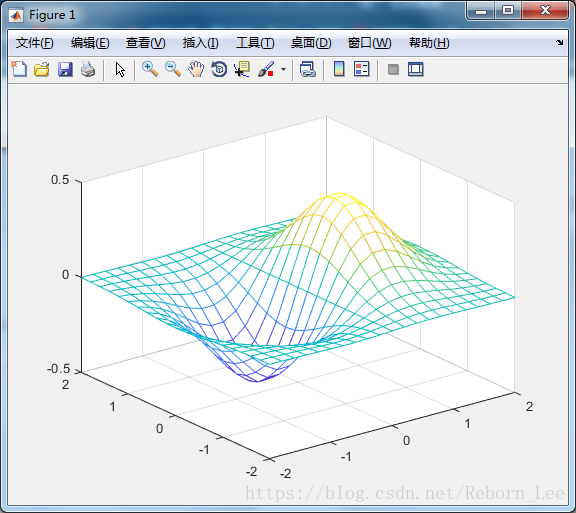Click the Link Plot icon
This screenshot has height=513, width=576.
308,69
